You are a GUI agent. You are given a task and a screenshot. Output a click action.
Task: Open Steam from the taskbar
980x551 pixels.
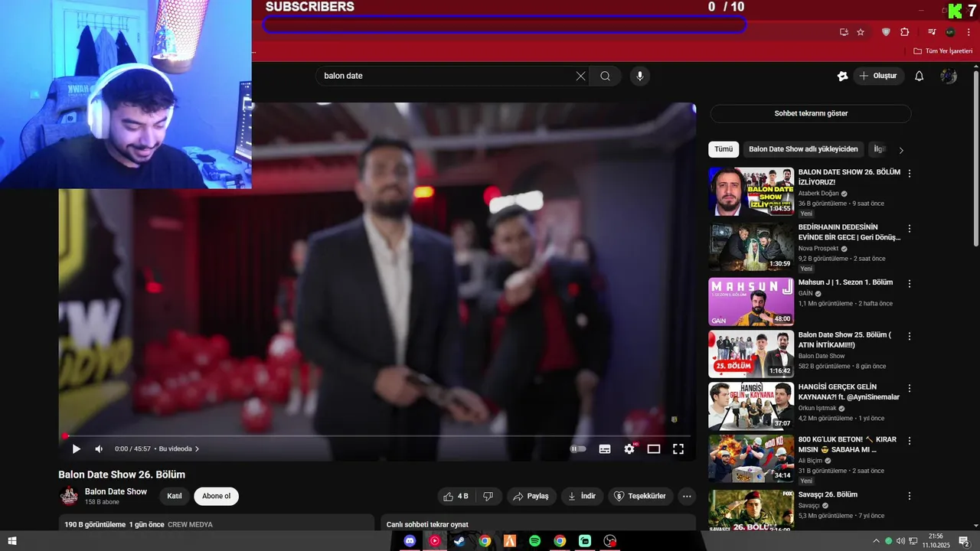459,541
